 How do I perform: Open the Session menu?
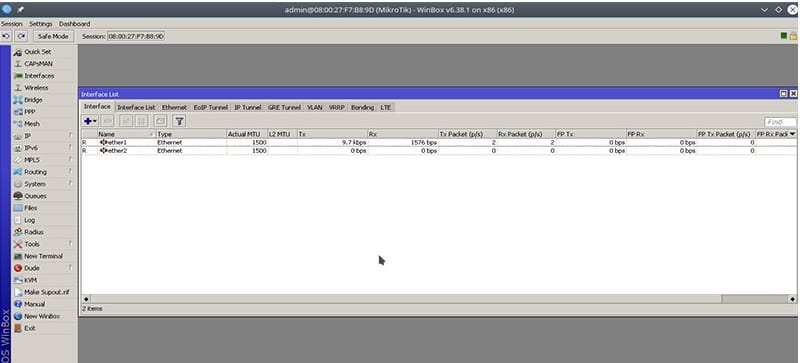pyautogui.click(x=12, y=24)
